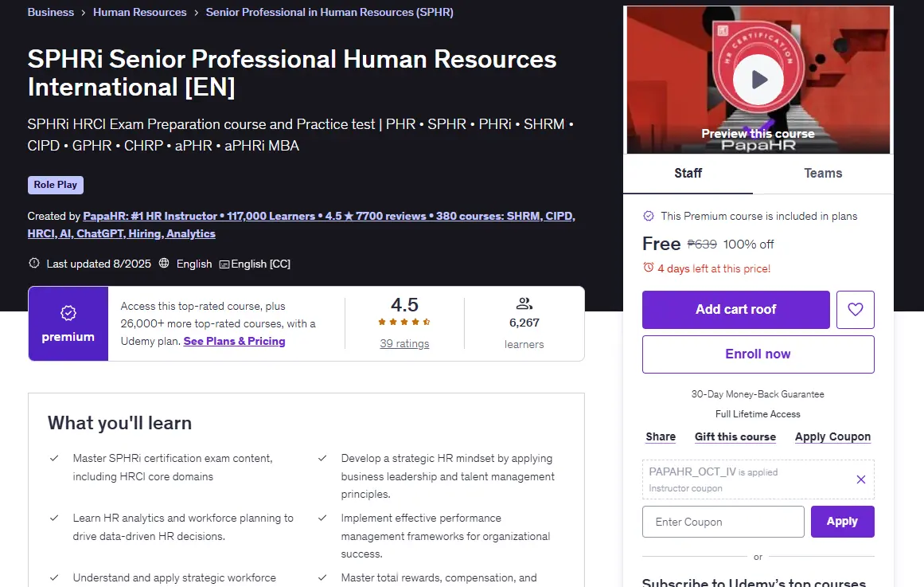Open the 39 ratings link
This screenshot has height=587, width=924.
point(404,343)
